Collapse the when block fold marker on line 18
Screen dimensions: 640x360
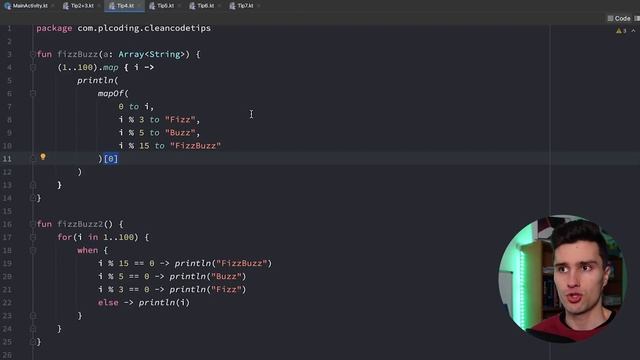33,250
